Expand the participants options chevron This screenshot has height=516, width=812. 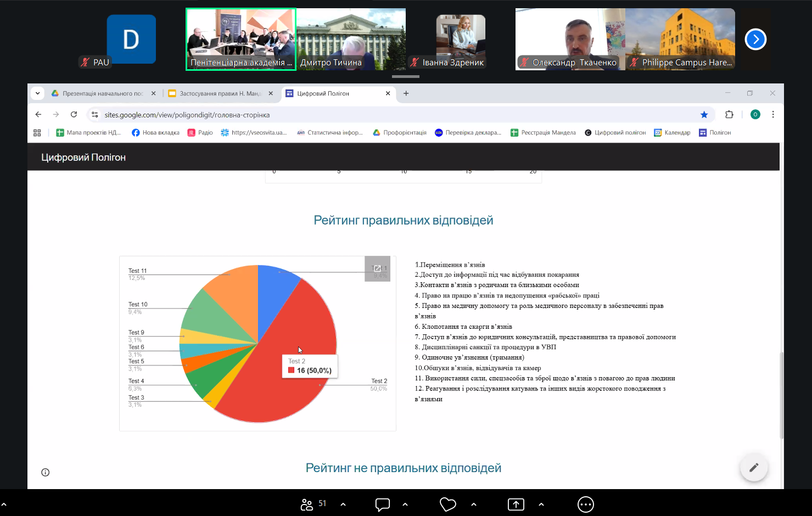pos(343,504)
